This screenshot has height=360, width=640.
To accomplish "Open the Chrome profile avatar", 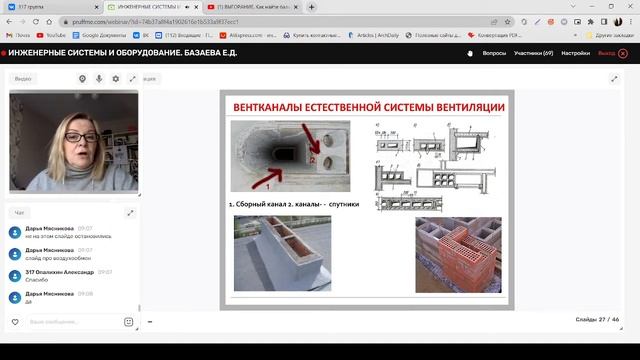I will [618, 22].
